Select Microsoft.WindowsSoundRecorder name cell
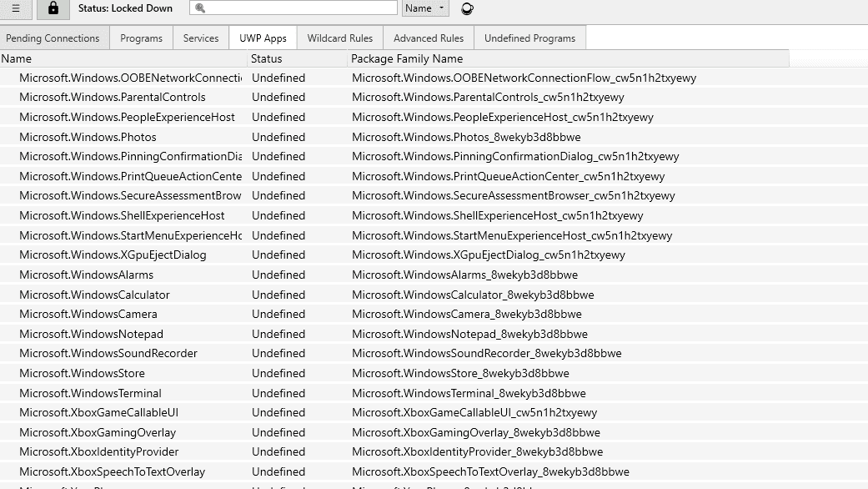This screenshot has height=489, width=868. point(108,353)
